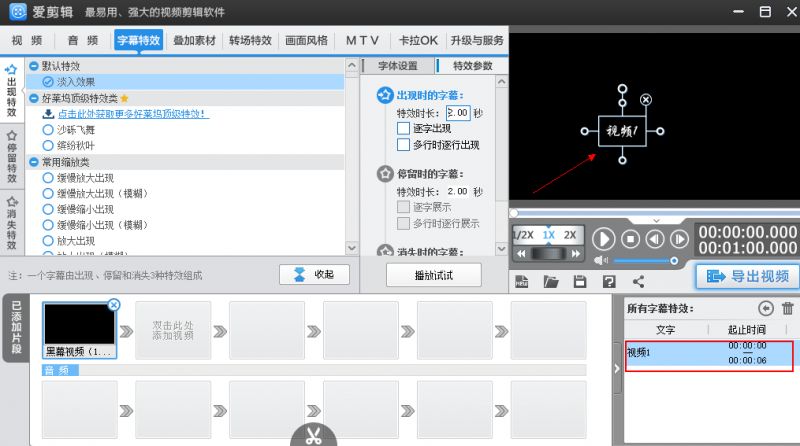Click the share icon below the preview
800x446 pixels.
tap(638, 282)
